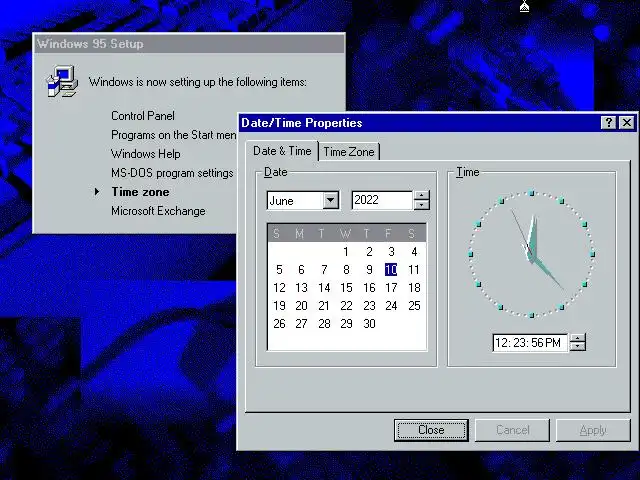
Task: Click the year field showing 2022
Action: coord(382,200)
